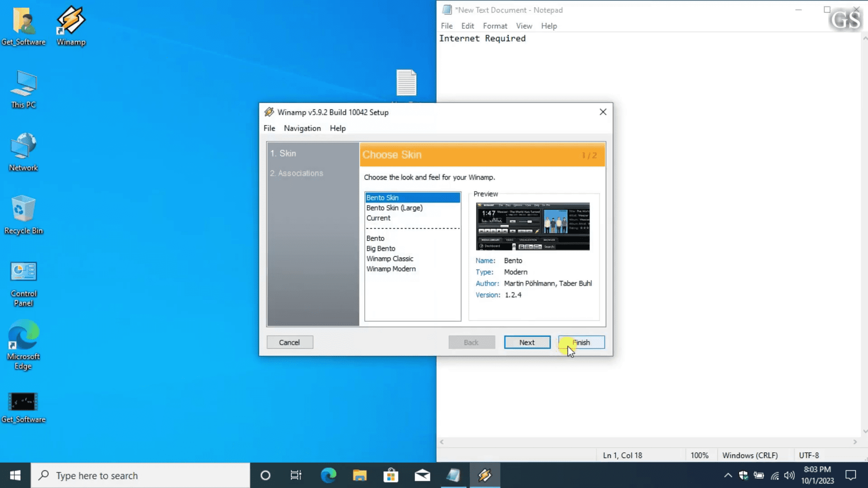The width and height of the screenshot is (868, 488).
Task: Show hidden system tray icons
Action: point(728,475)
